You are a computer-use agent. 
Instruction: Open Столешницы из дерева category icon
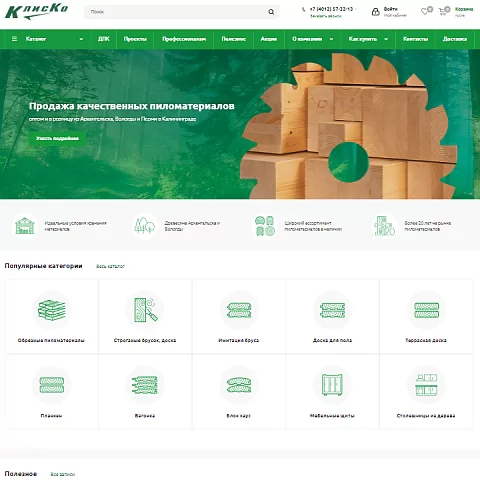(426, 384)
